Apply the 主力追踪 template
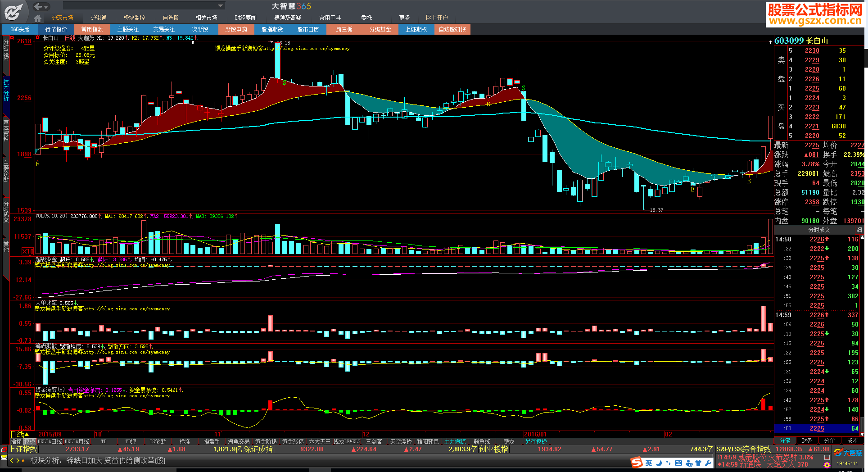This screenshot has width=868, height=472. click(455, 441)
